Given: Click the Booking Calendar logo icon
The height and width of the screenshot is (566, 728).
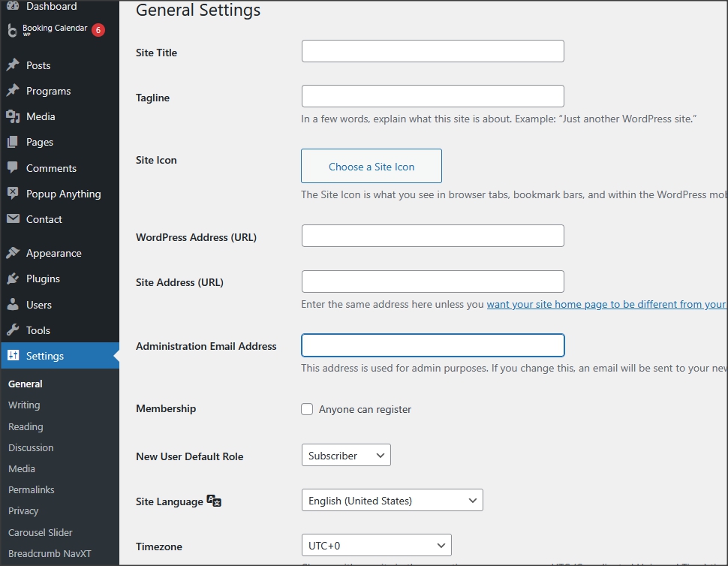Looking at the screenshot, I should point(12,31).
